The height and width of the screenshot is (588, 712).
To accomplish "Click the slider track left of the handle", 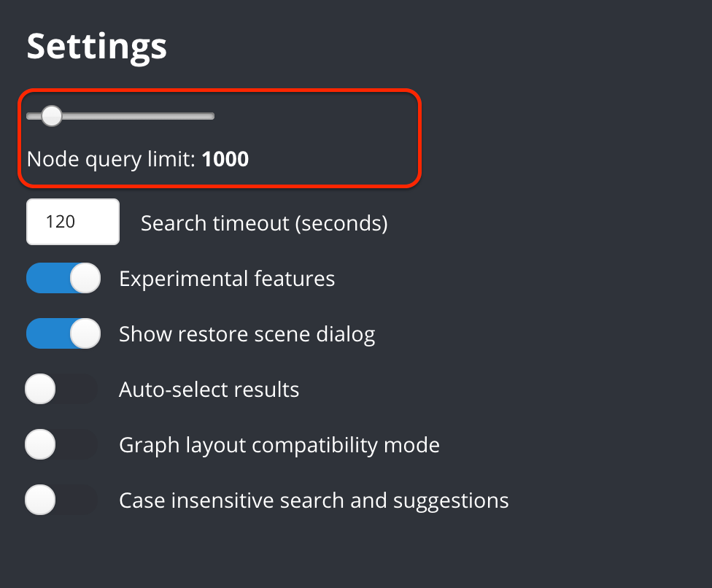I will coord(33,116).
